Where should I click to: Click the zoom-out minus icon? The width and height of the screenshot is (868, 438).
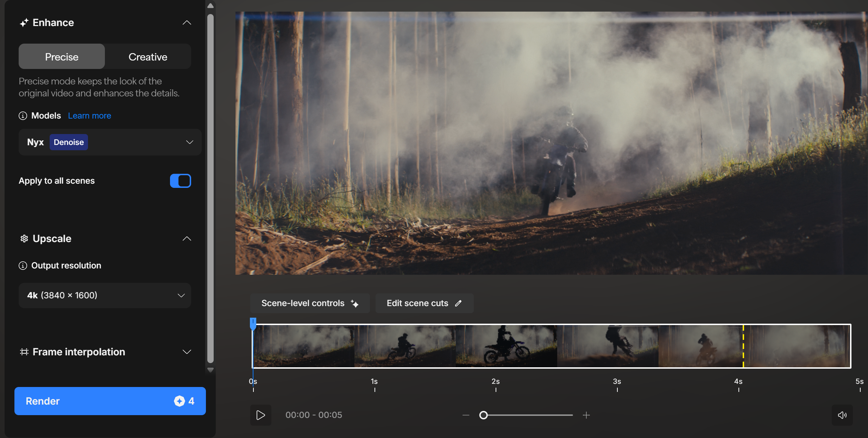[x=466, y=415]
